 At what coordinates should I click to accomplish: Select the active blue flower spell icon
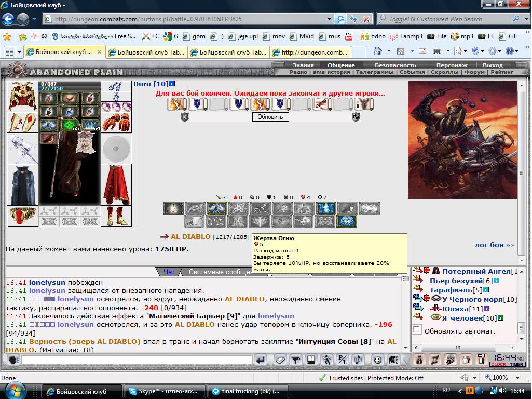tap(216, 208)
